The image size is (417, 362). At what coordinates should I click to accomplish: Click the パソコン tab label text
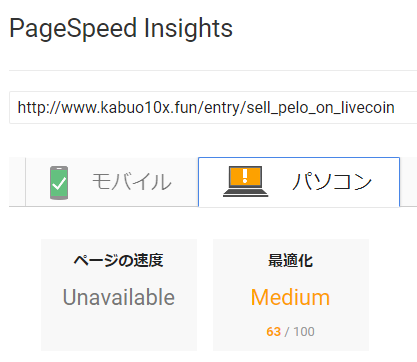pos(332,182)
